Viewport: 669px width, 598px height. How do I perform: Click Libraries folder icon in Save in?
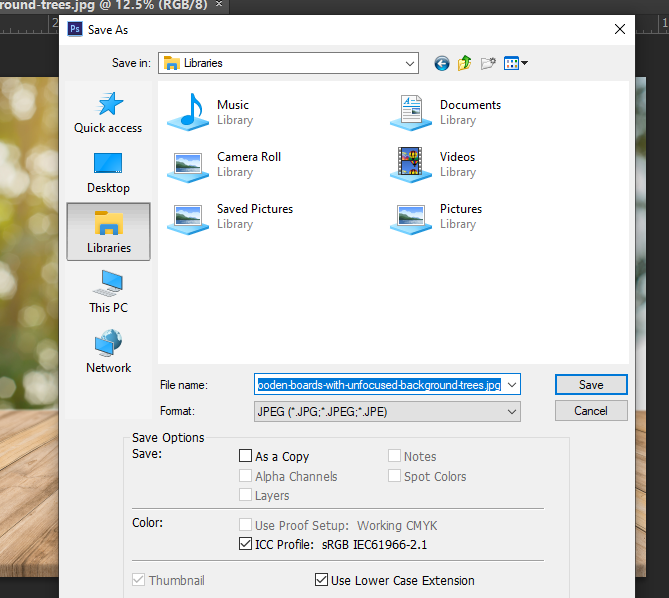pos(172,63)
